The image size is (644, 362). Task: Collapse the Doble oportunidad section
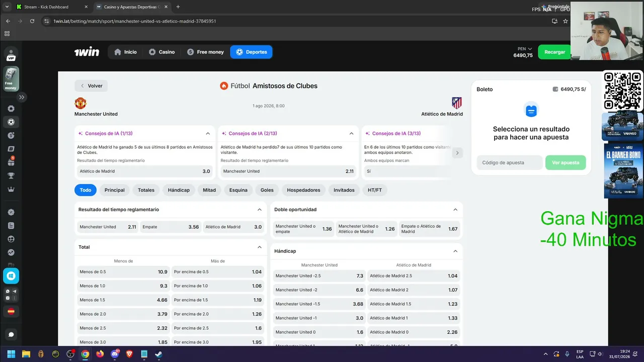click(455, 210)
